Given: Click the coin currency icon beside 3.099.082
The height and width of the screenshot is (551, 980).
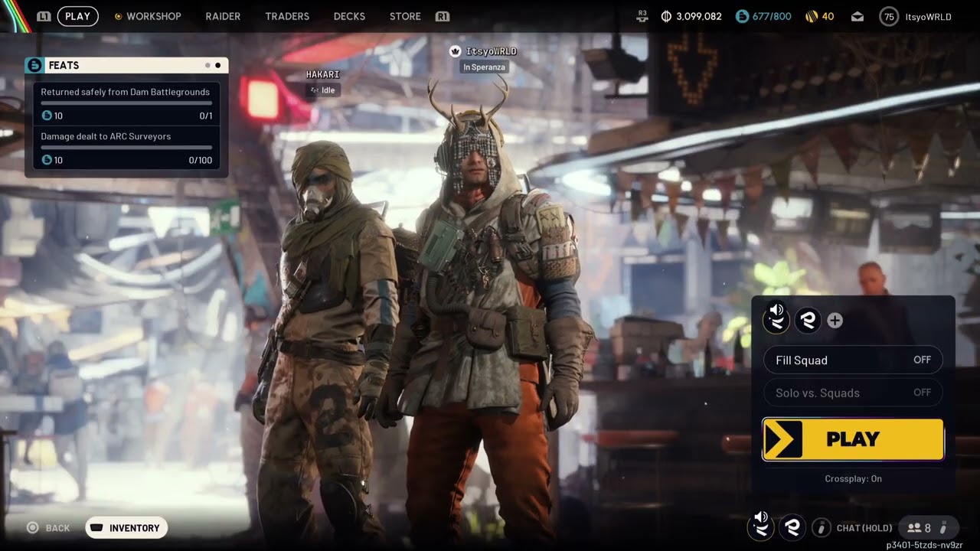Looking at the screenshot, I should click(x=665, y=16).
